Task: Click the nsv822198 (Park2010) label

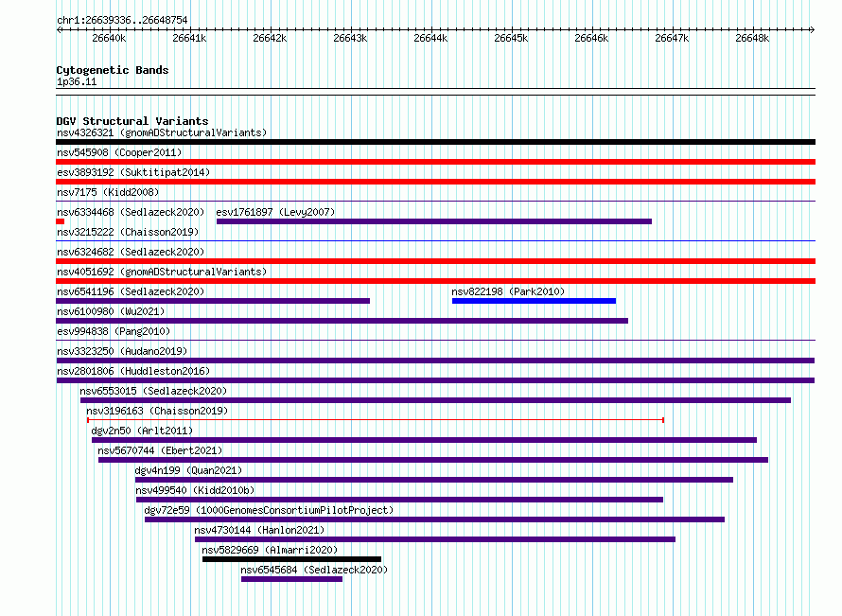Action: (x=508, y=291)
